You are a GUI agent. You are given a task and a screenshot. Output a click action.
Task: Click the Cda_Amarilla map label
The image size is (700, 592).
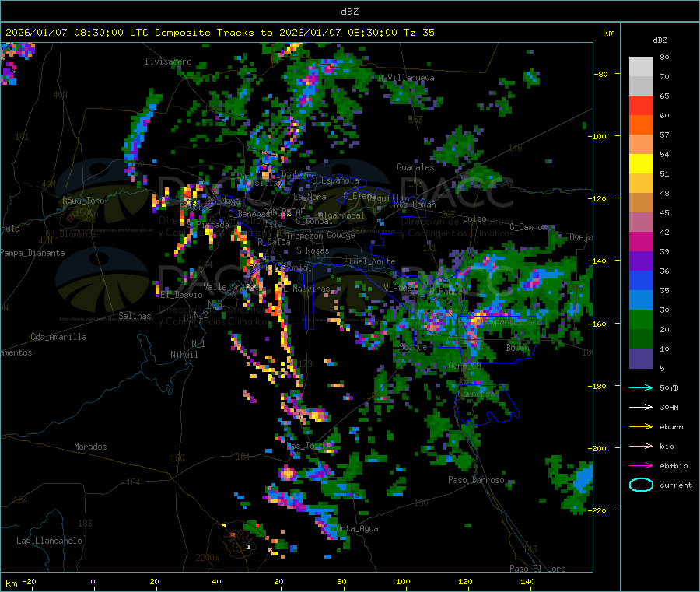click(x=58, y=337)
